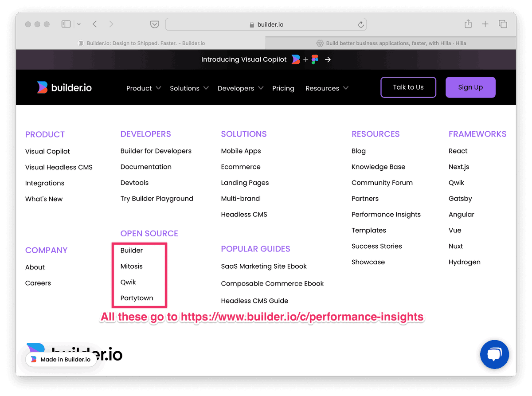Open the React framework link
Image resolution: width=532 pixels, height=396 pixels.
tap(458, 151)
